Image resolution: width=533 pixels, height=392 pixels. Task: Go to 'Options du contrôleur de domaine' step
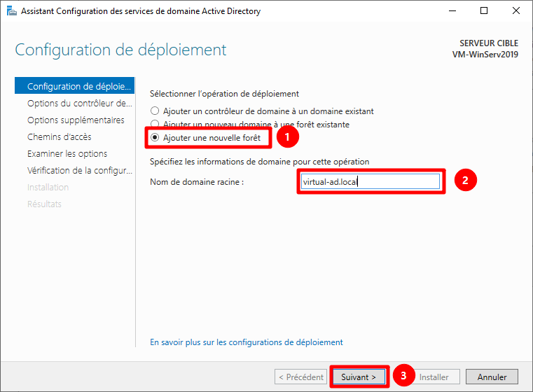point(78,104)
